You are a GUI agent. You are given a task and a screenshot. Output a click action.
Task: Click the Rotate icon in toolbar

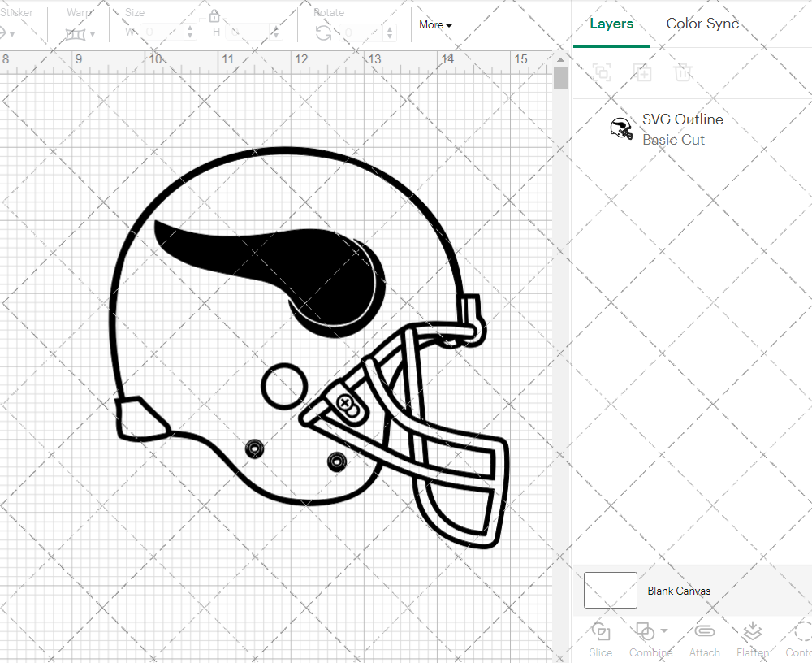tap(323, 32)
